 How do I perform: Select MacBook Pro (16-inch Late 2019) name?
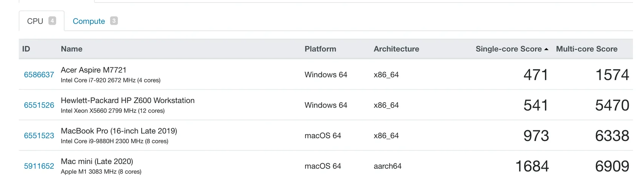(x=119, y=131)
